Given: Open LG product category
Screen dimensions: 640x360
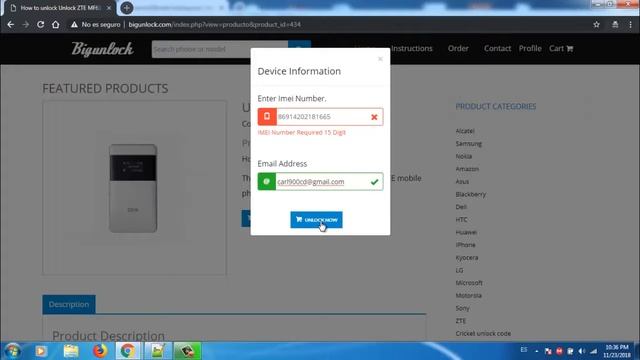Looking at the screenshot, I should click(x=459, y=270).
